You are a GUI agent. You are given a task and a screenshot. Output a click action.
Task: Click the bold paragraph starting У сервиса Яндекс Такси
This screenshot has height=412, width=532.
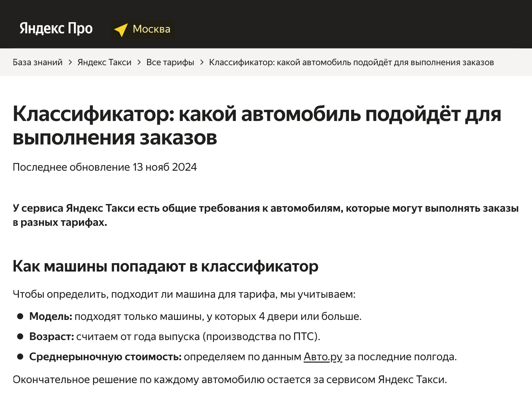266,215
